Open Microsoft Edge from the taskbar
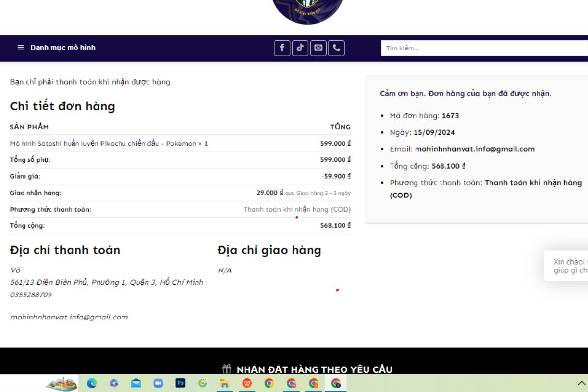Image resolution: width=588 pixels, height=392 pixels. (x=92, y=383)
